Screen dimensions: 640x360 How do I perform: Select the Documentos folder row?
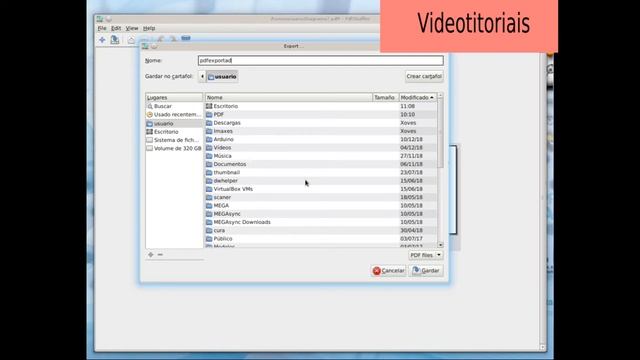[x=320, y=164]
